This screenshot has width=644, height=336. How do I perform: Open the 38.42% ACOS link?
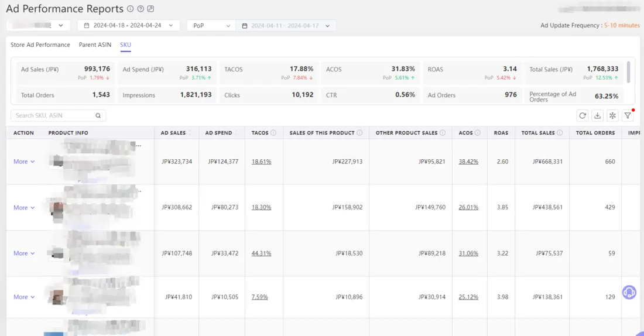[x=468, y=162]
